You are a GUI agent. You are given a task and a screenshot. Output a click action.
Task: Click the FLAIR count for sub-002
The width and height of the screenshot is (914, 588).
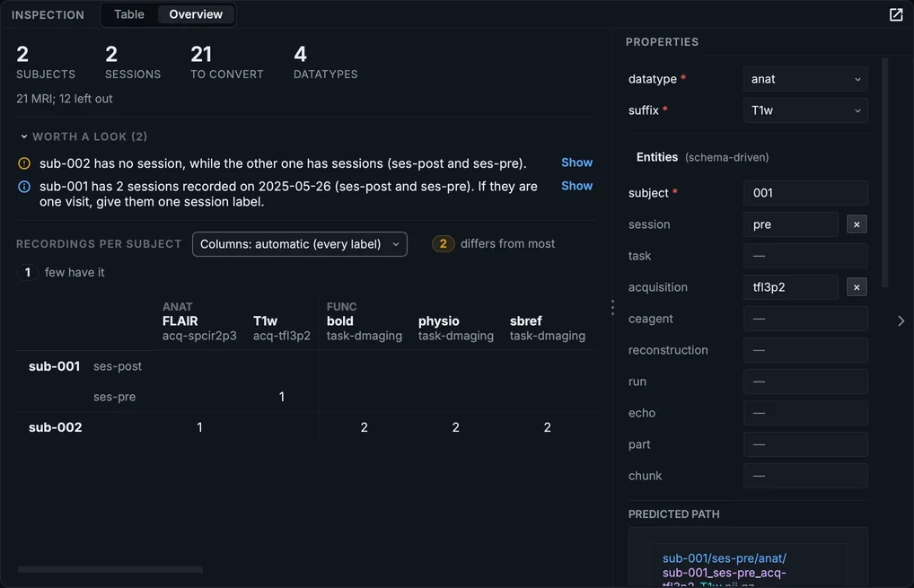click(x=199, y=427)
